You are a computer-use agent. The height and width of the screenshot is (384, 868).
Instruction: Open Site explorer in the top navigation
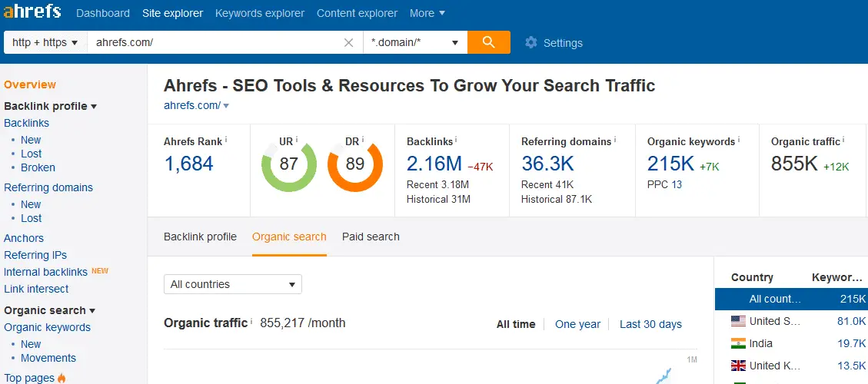(x=173, y=13)
